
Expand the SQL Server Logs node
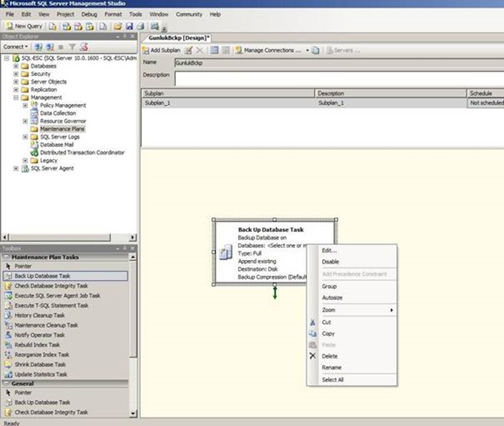[25, 137]
